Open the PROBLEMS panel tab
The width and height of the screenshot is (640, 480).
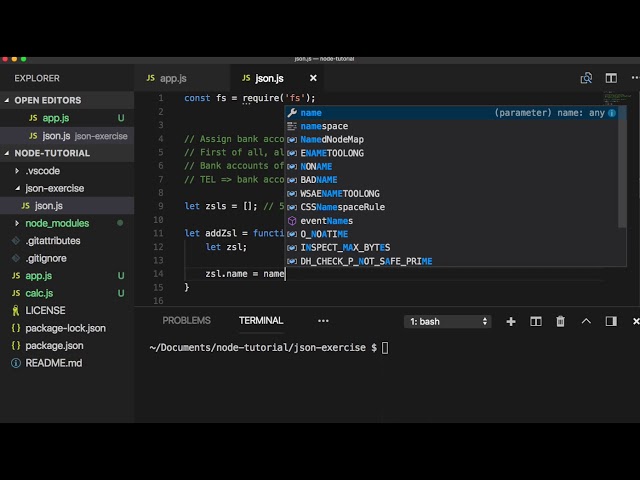point(187,320)
